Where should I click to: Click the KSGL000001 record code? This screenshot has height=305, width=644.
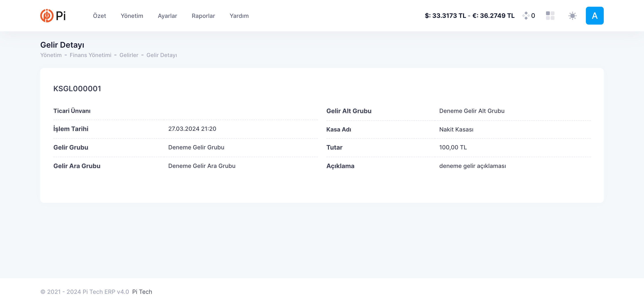coord(77,89)
